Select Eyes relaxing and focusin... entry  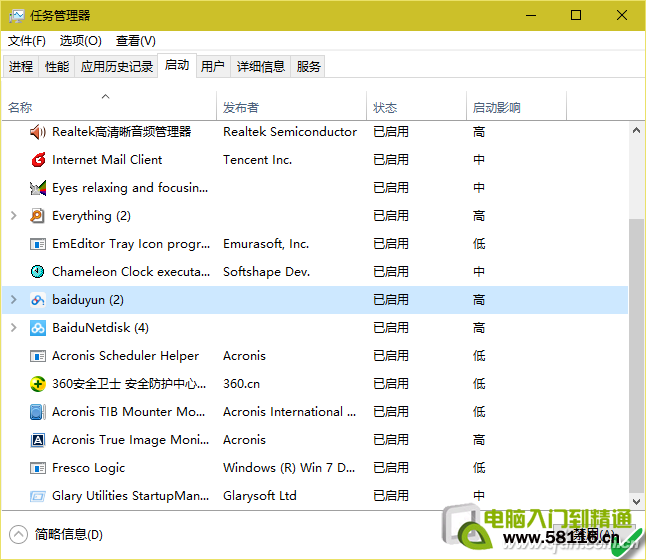tap(130, 188)
